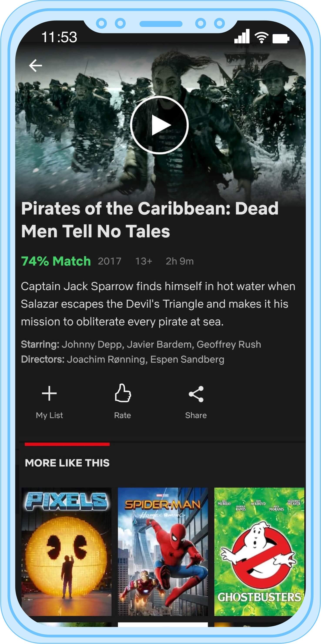Tap the battery status icon

click(x=281, y=39)
